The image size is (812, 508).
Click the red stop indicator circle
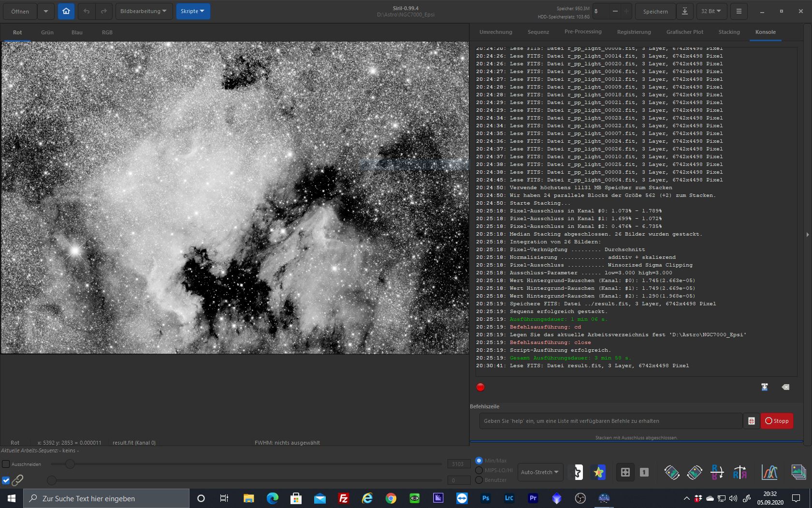point(480,387)
